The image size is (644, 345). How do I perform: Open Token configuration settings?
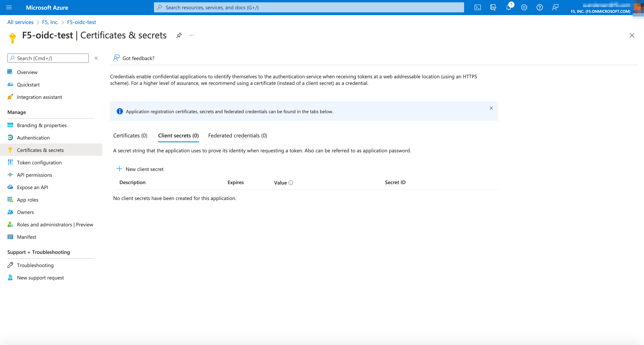tap(39, 162)
